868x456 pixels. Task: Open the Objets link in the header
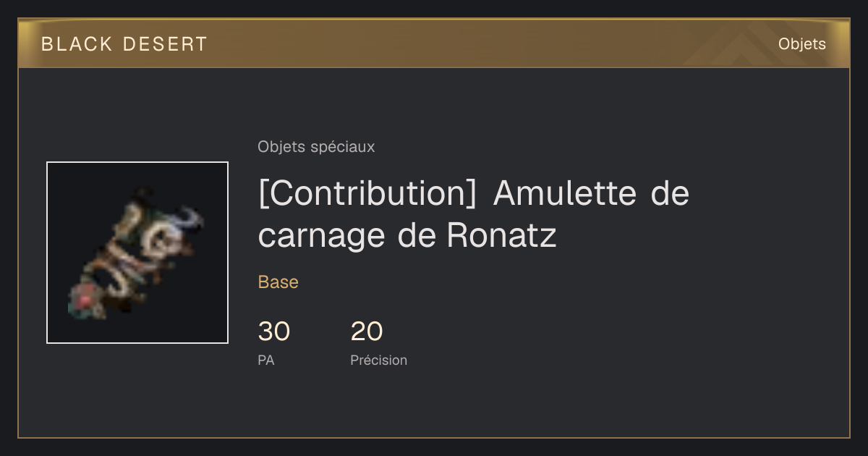(x=801, y=44)
